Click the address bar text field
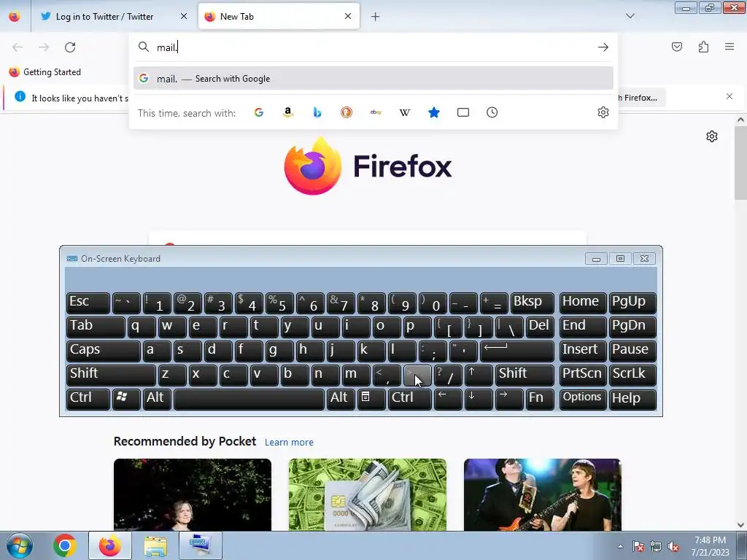747x560 pixels. click(x=374, y=47)
